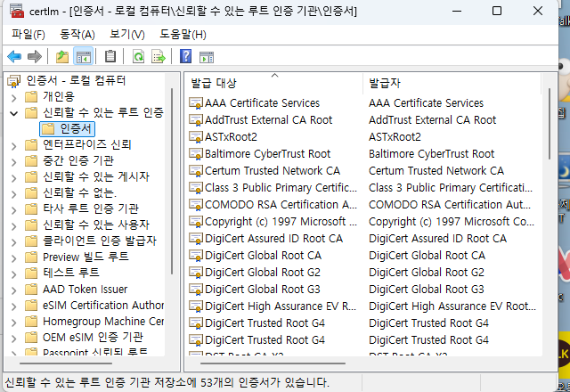The width and height of the screenshot is (570, 392).
Task: Click folder icon of 중간 인증 기관
Action: (31, 160)
